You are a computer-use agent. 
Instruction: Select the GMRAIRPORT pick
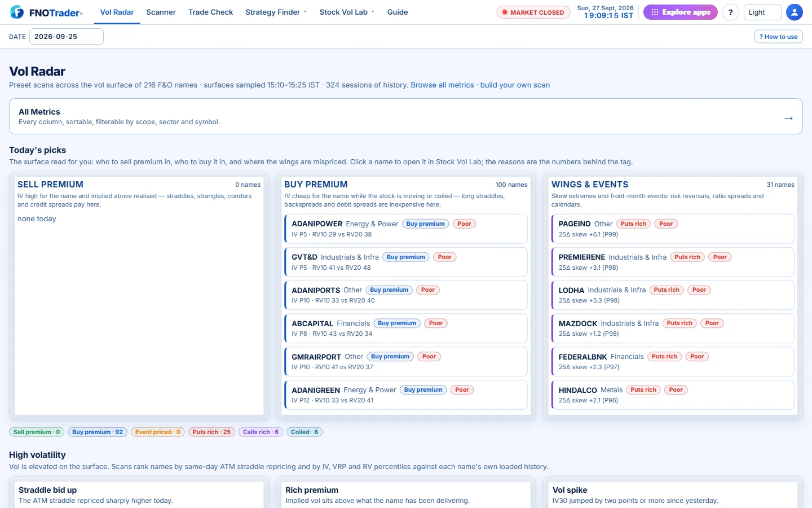pos(406,362)
